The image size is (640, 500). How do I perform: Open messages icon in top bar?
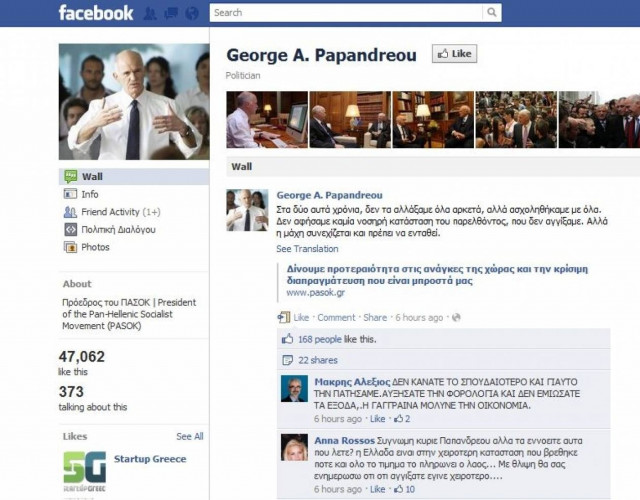tap(171, 13)
